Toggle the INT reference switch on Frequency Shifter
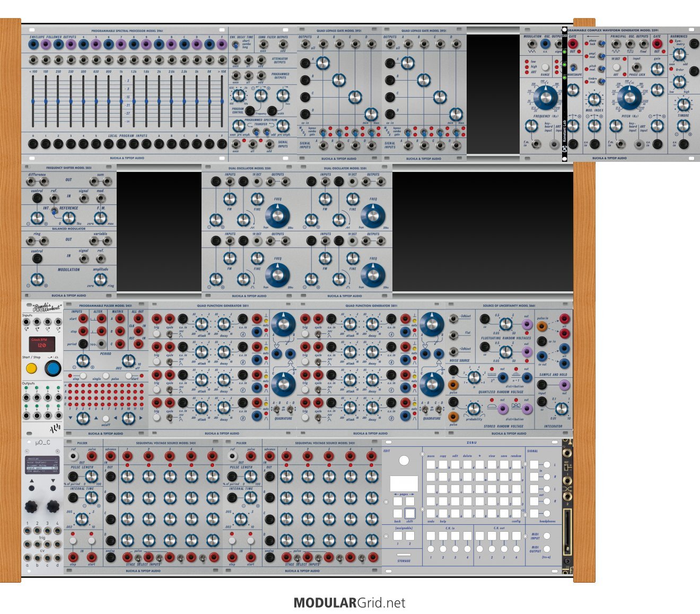Screen dimensions: 700x614 [x=54, y=211]
